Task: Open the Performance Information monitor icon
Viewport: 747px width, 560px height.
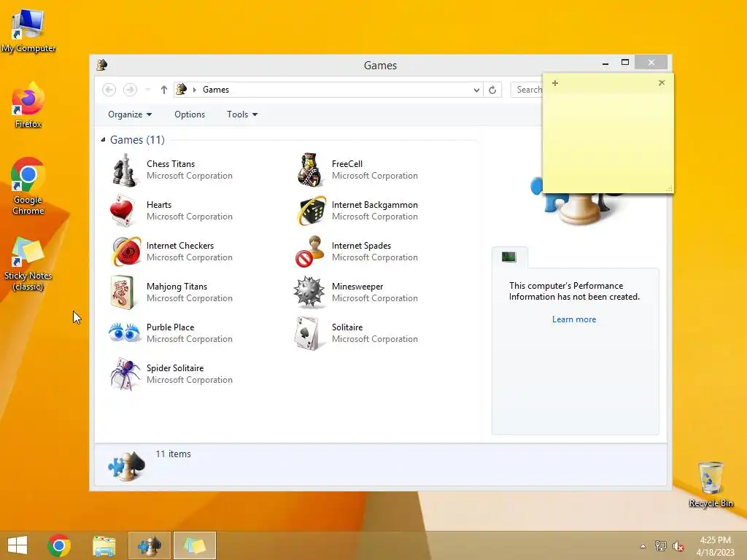Action: click(x=508, y=257)
